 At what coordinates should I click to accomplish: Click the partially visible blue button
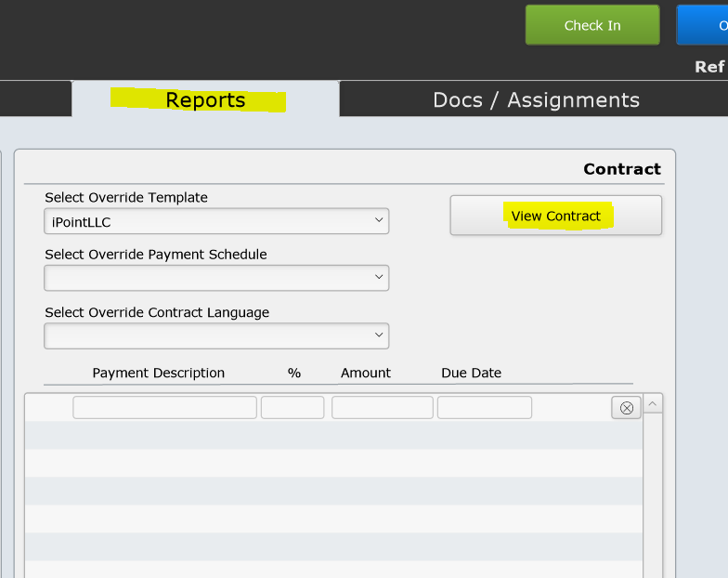pos(702,25)
